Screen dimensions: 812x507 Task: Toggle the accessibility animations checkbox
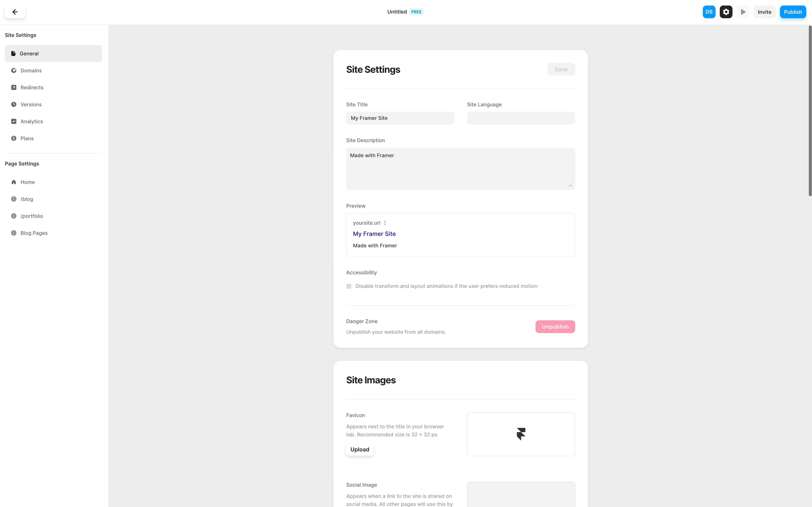(349, 286)
